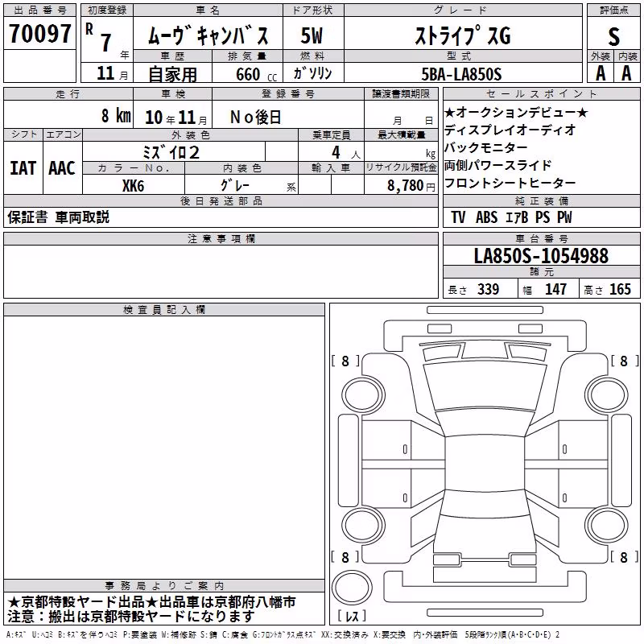Screen dimensions: 644x644
Task: Select the [レス] spare tire label
Action: pos(352,616)
